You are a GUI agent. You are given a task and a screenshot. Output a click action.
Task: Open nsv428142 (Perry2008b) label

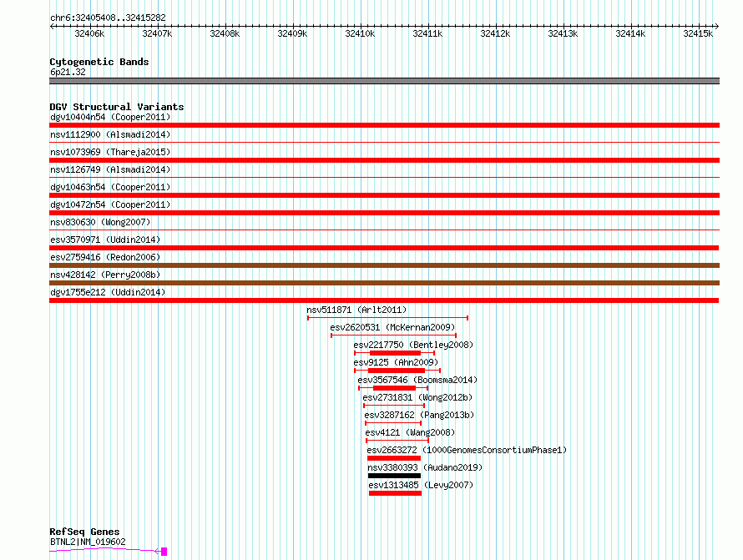105,275
